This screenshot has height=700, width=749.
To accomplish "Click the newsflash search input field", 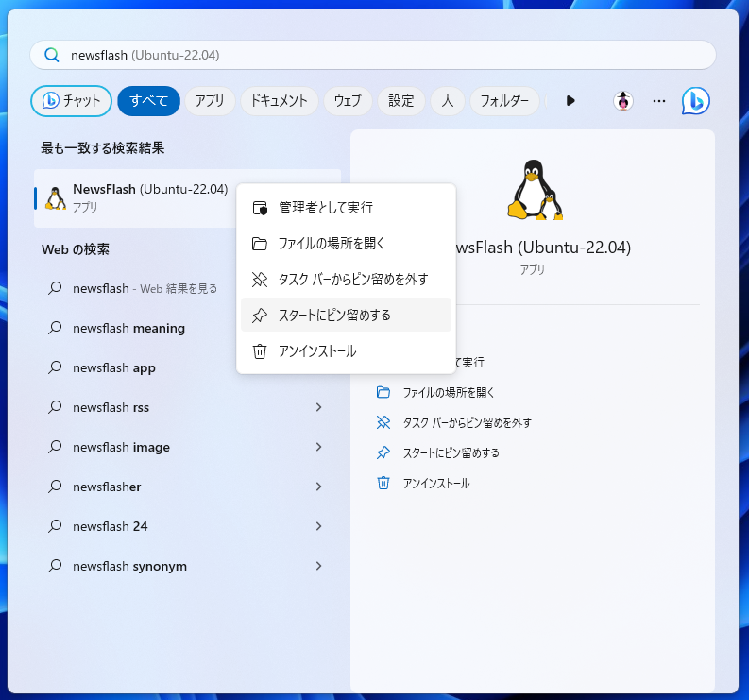I will pos(372,55).
